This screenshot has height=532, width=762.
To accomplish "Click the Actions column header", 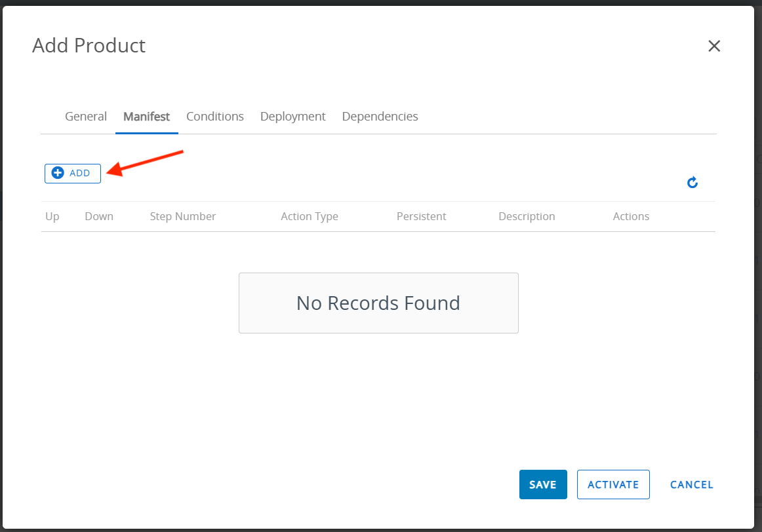I will point(631,217).
